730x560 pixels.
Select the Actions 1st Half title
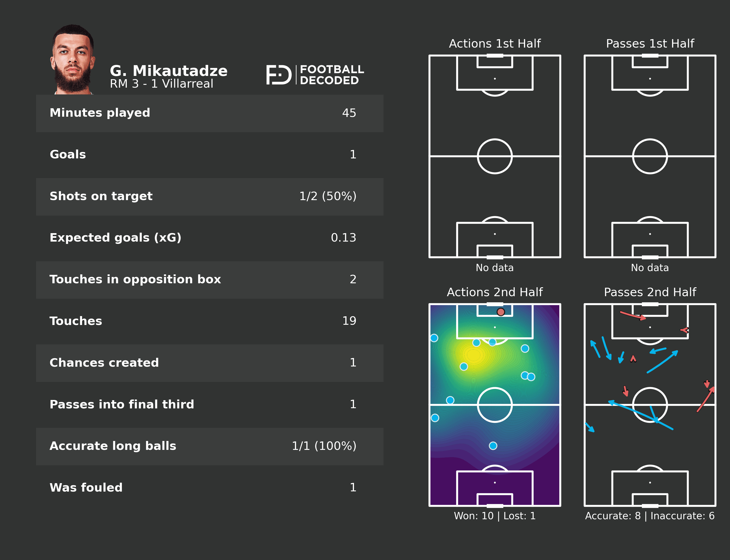[495, 44]
